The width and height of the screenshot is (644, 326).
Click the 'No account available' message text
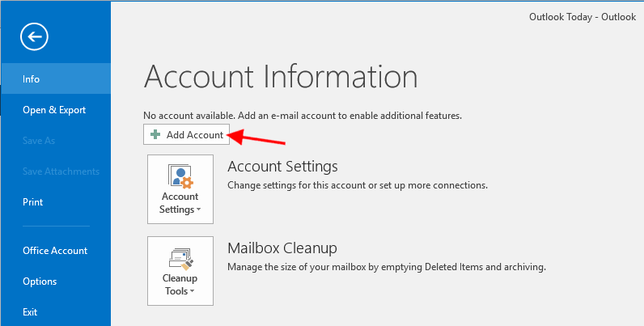[303, 116]
